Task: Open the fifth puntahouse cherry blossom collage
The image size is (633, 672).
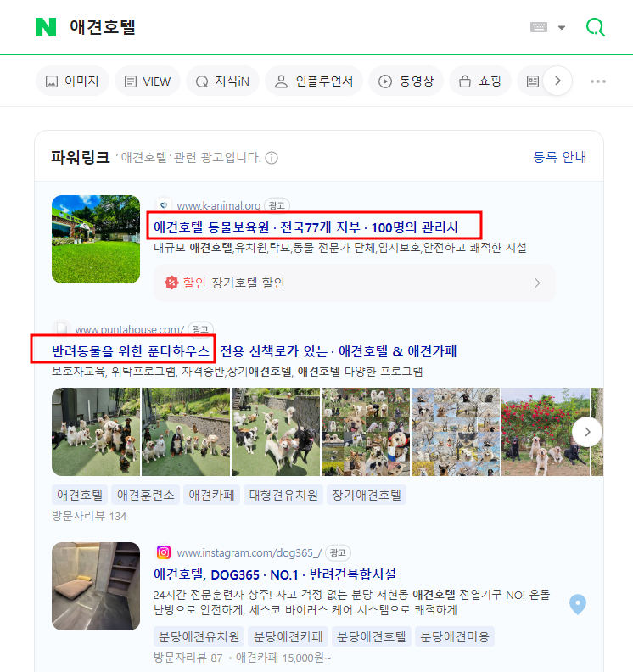Action: (456, 432)
